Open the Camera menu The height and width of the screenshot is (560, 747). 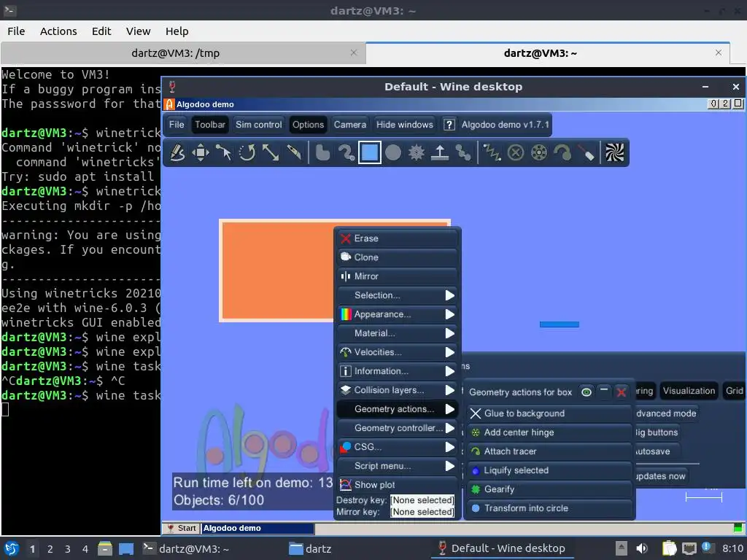click(349, 125)
